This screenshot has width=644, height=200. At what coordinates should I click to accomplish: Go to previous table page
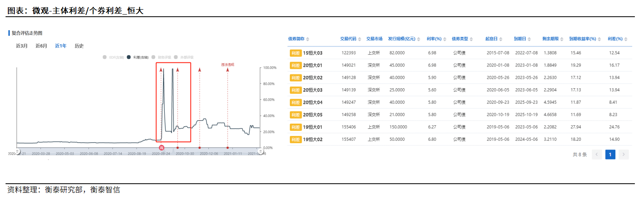(x=597, y=154)
